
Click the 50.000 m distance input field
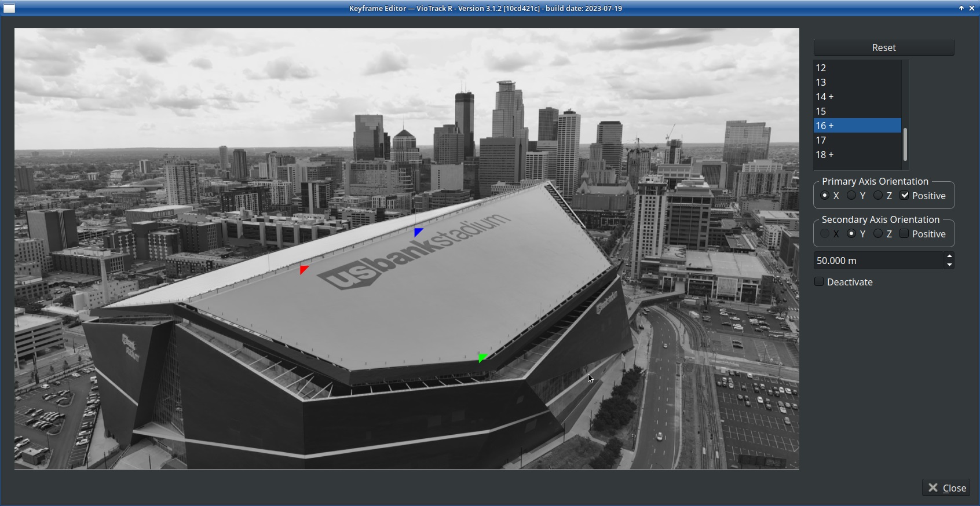coord(877,261)
